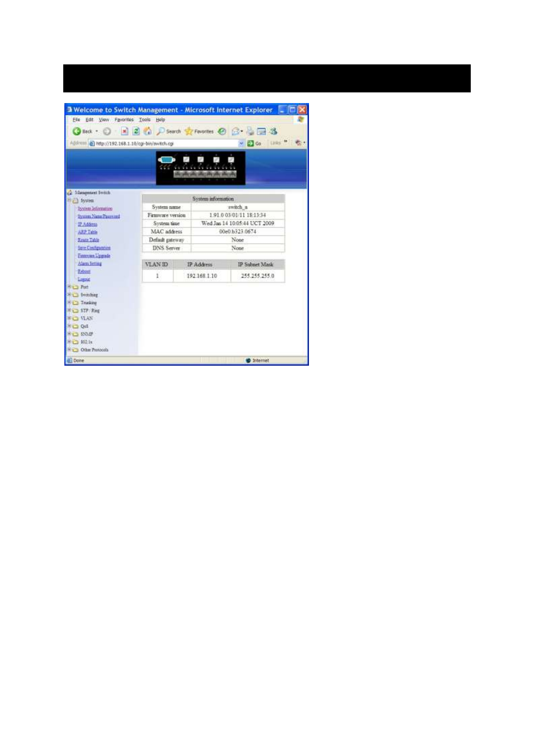Expand the Other Protocols folder node
This screenshot has height=756, width=534.
click(69, 349)
